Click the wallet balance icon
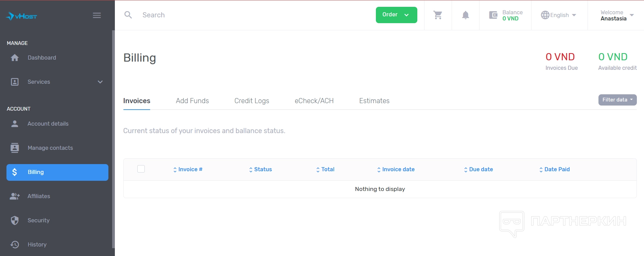The width and height of the screenshot is (644, 256). point(493,15)
